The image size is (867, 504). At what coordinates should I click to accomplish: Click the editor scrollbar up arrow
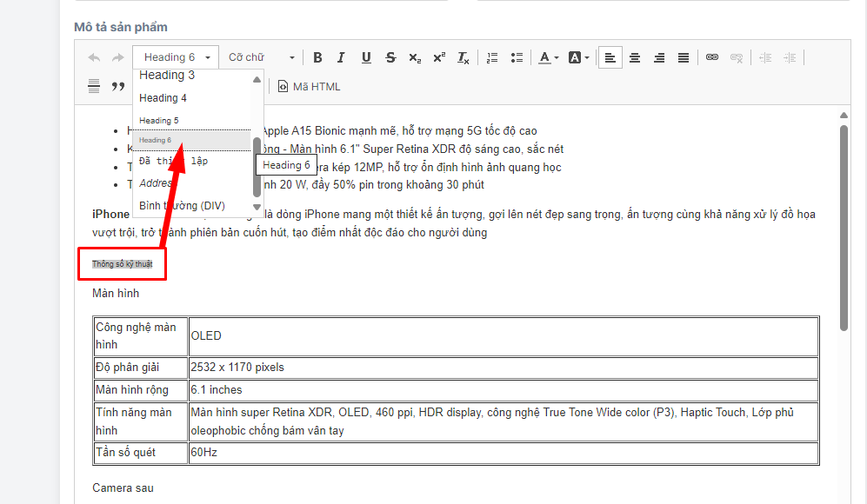tap(844, 115)
